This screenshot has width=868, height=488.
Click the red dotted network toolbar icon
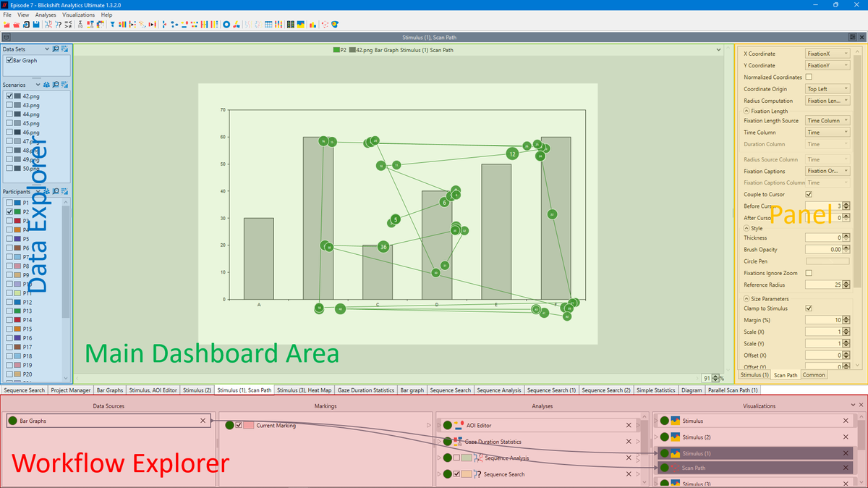tap(325, 25)
